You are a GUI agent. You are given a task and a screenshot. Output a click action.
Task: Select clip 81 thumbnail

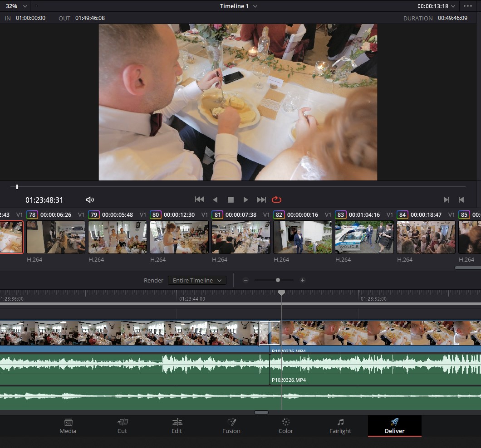241,237
